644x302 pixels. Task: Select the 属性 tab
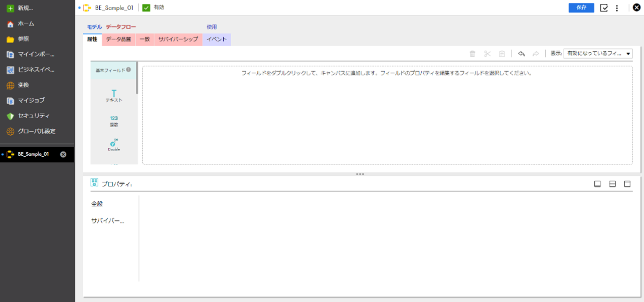pyautogui.click(x=92, y=39)
